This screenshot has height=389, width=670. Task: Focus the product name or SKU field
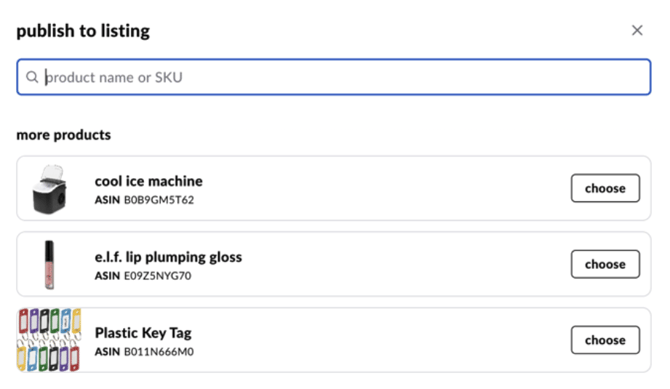pyautogui.click(x=334, y=77)
